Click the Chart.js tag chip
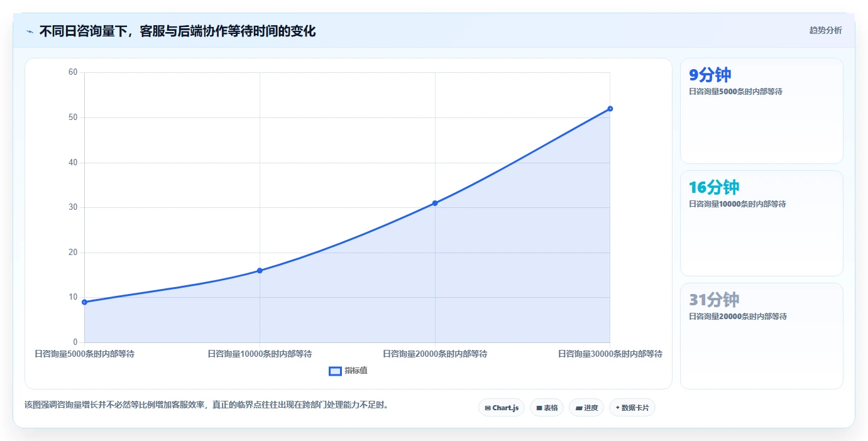 click(x=502, y=408)
